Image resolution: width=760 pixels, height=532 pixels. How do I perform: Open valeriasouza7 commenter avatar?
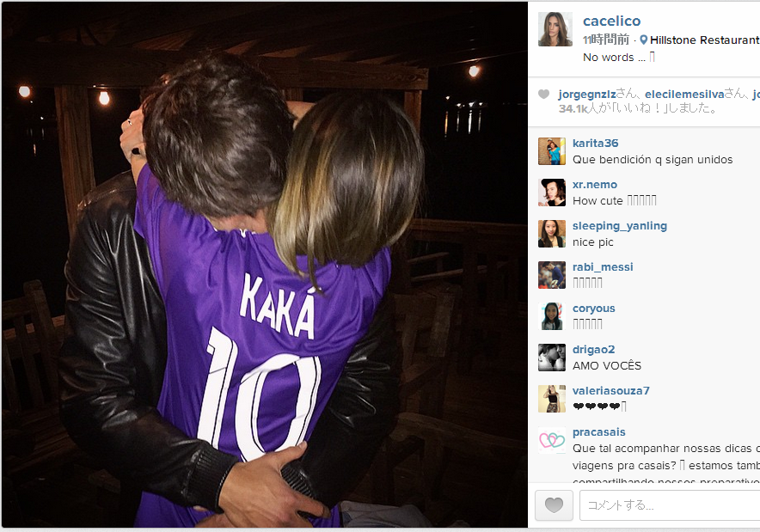coord(552,399)
